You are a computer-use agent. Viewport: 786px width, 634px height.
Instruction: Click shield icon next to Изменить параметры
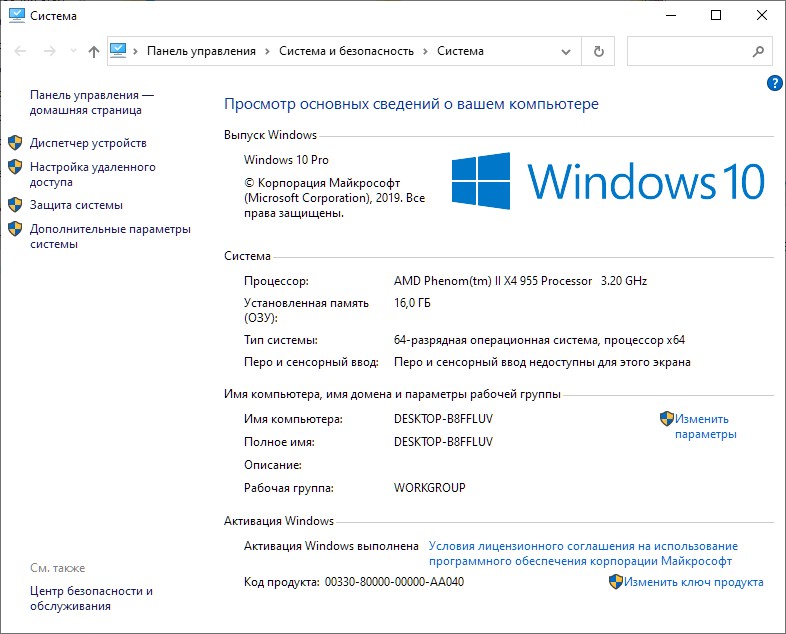pyautogui.click(x=667, y=418)
